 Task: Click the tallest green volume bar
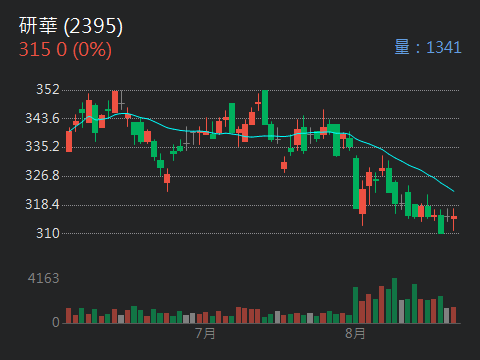click(395, 301)
